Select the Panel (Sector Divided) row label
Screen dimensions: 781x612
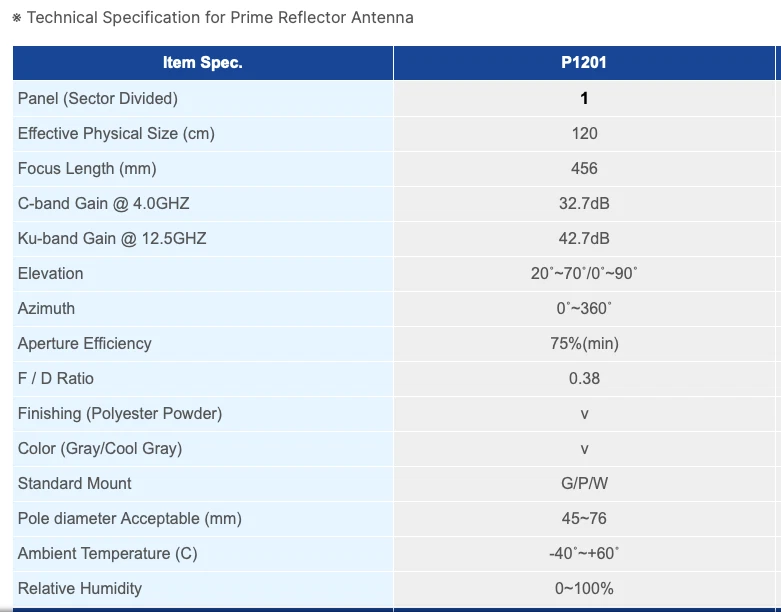click(x=98, y=98)
